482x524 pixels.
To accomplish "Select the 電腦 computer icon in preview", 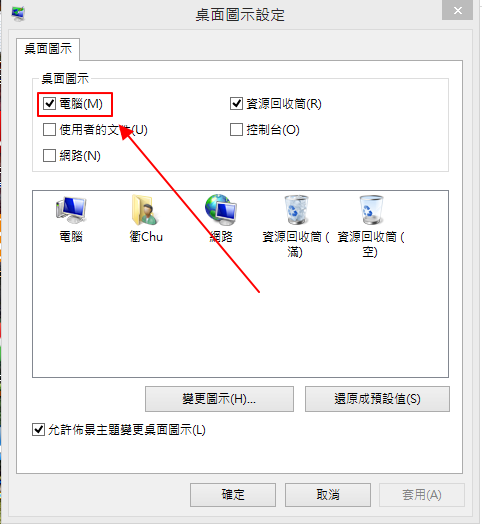I will tap(71, 210).
